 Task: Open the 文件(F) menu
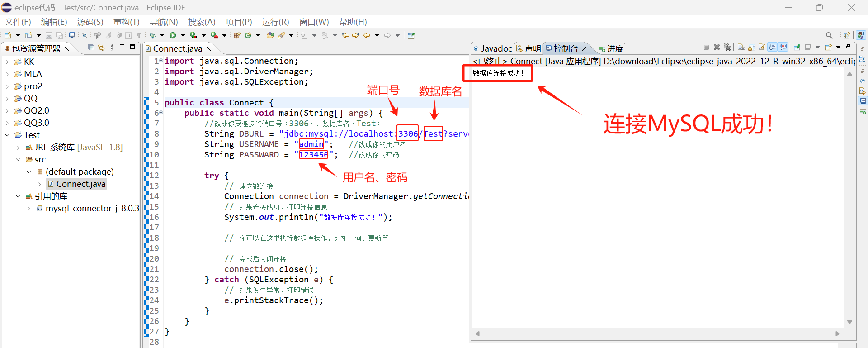click(18, 22)
